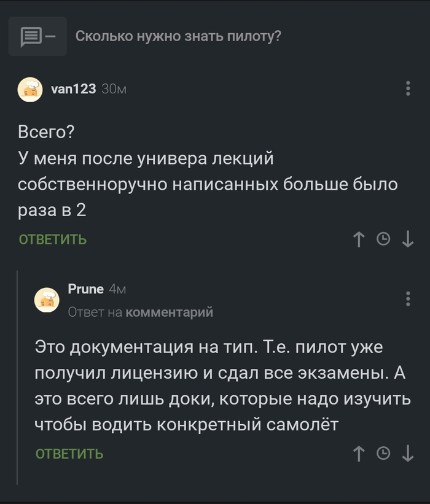
Task: Open the post title 'Сколько нужно знать пилоту?'
Action: coord(178,36)
